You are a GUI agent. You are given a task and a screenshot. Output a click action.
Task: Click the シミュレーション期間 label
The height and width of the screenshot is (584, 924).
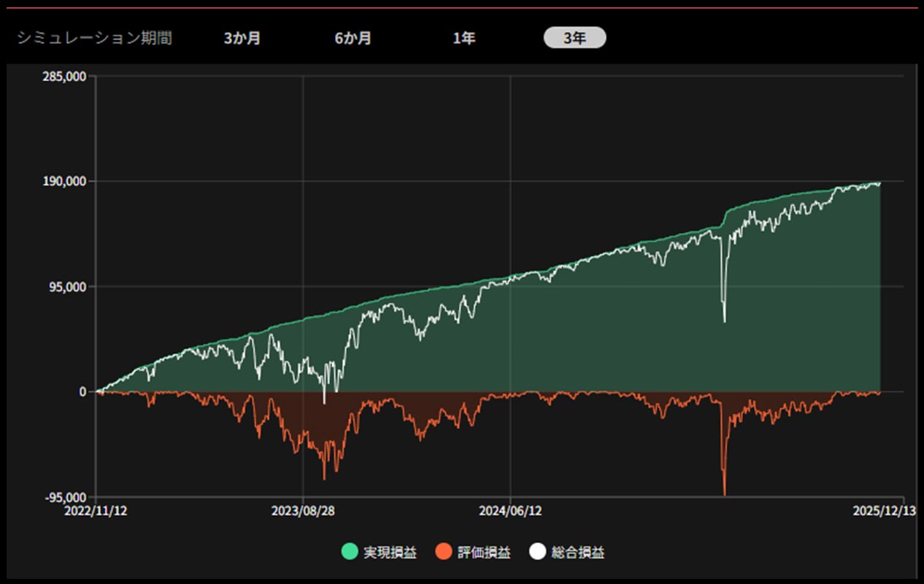click(x=95, y=38)
